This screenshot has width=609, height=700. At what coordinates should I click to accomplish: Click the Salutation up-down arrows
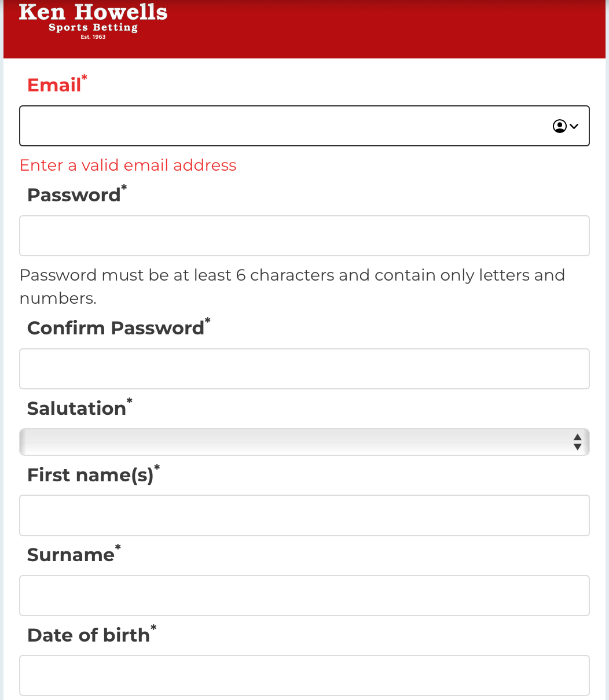tap(577, 442)
